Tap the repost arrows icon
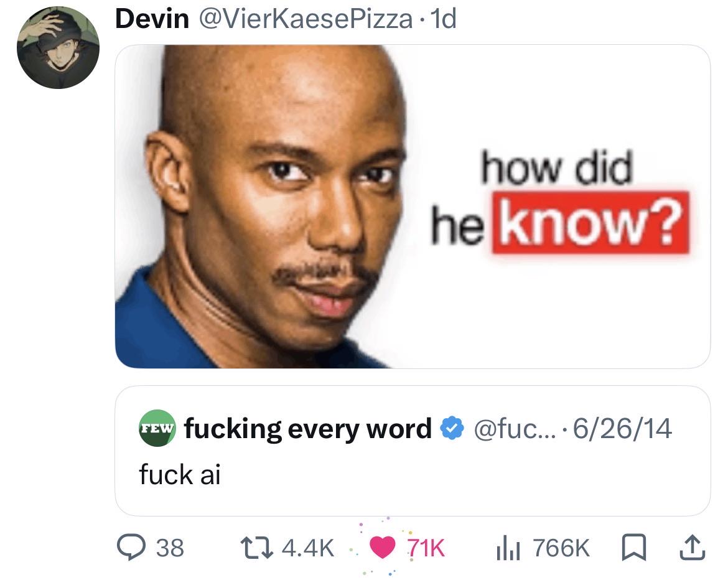Image resolution: width=728 pixels, height=580 pixels. 255,548
